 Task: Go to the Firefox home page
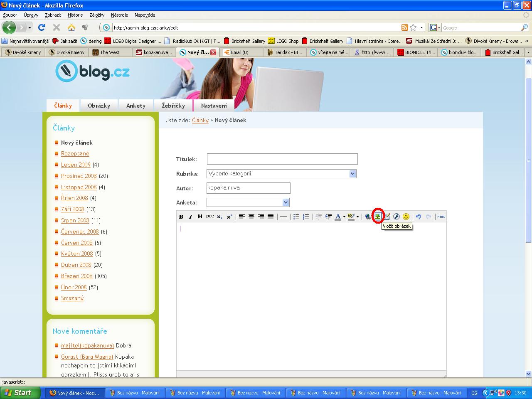click(x=71, y=27)
